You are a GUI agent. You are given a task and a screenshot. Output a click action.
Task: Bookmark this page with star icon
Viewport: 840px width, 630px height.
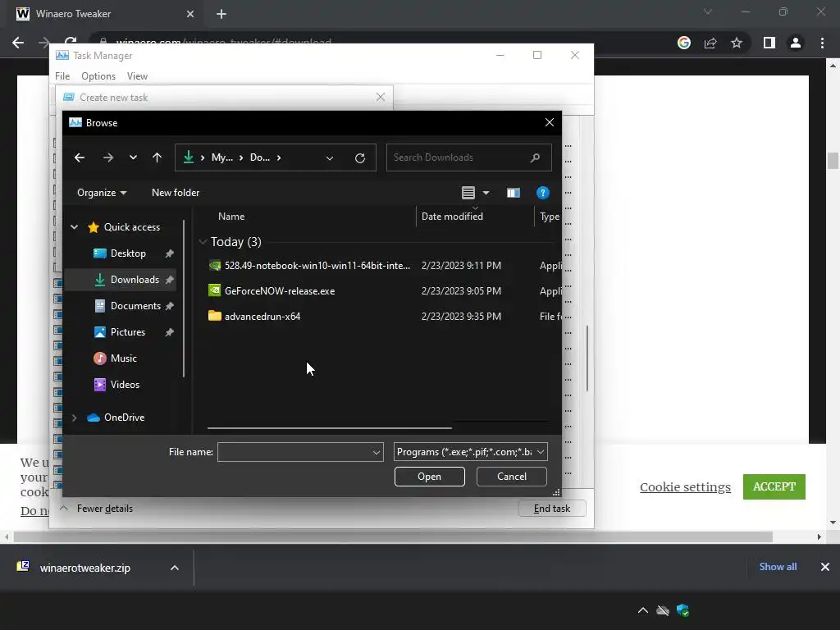737,43
